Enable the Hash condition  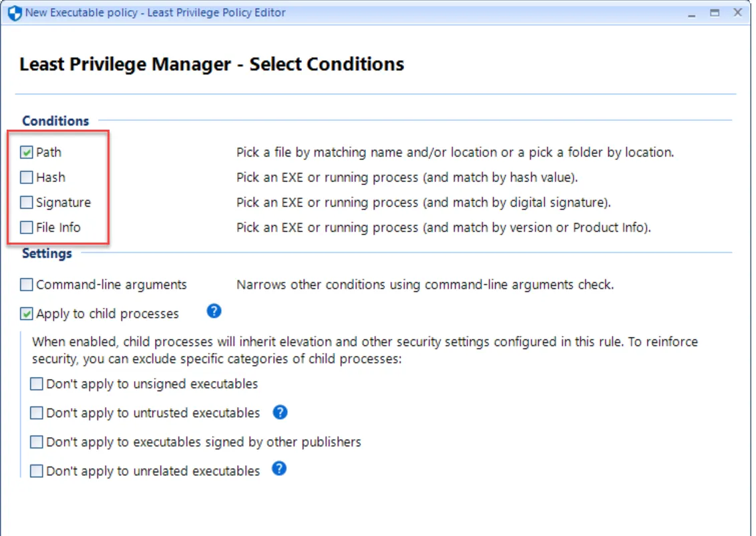(27, 177)
